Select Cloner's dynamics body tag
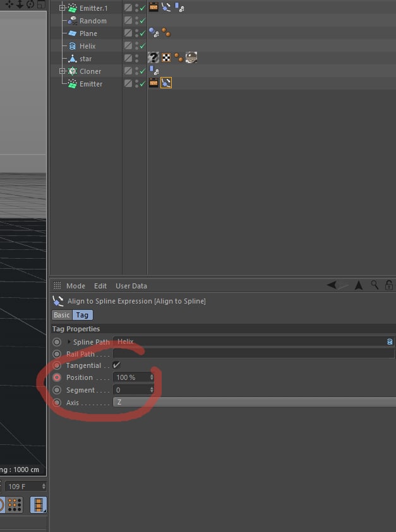The image size is (396, 532). [154, 70]
